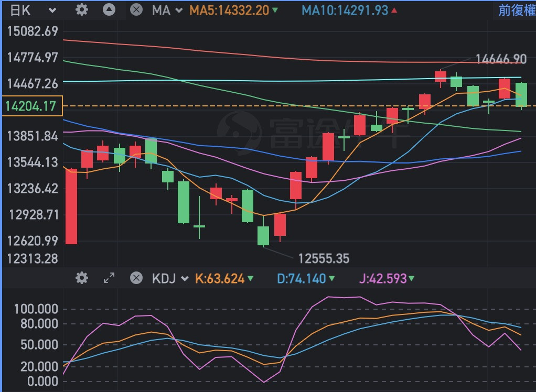Open main chart settings gear
The image size is (536, 392).
81,10
